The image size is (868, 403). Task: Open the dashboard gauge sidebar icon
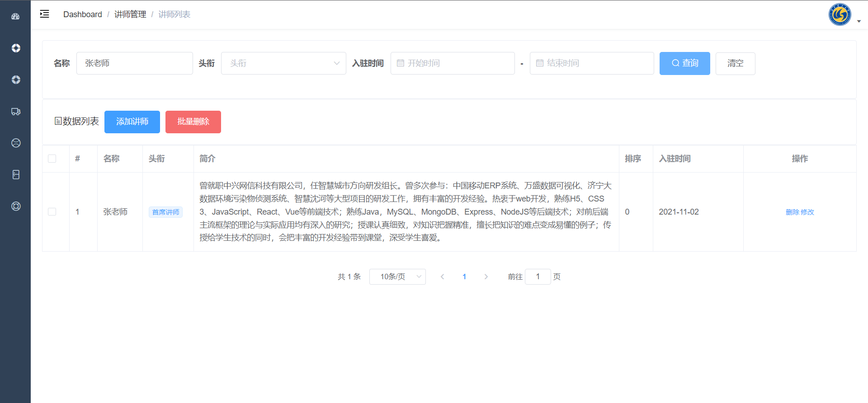16,16
